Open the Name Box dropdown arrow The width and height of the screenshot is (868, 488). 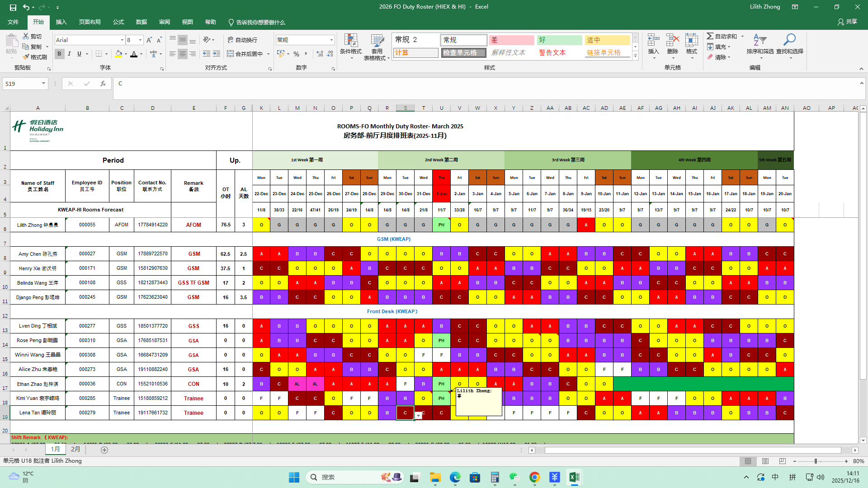pyautogui.click(x=43, y=84)
